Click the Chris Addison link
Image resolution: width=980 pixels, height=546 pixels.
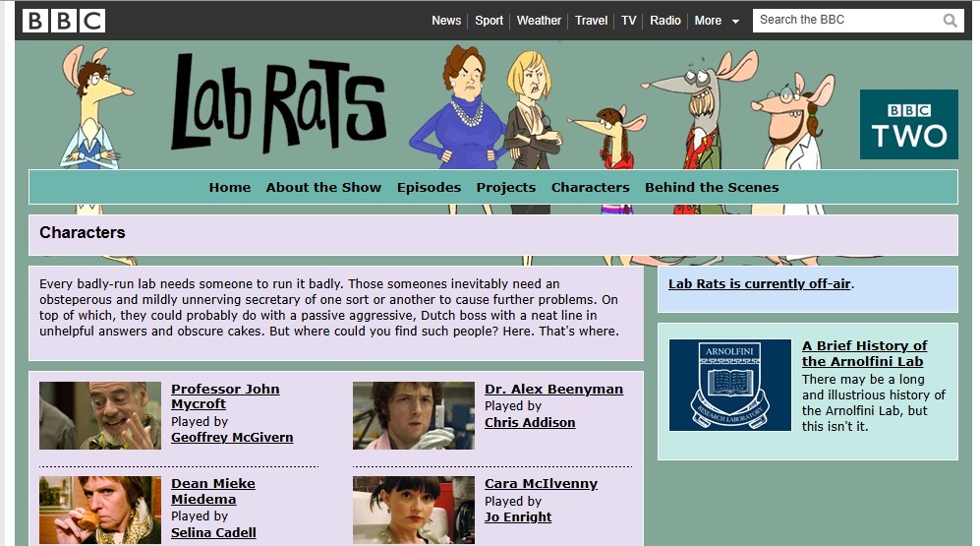pyautogui.click(x=530, y=422)
